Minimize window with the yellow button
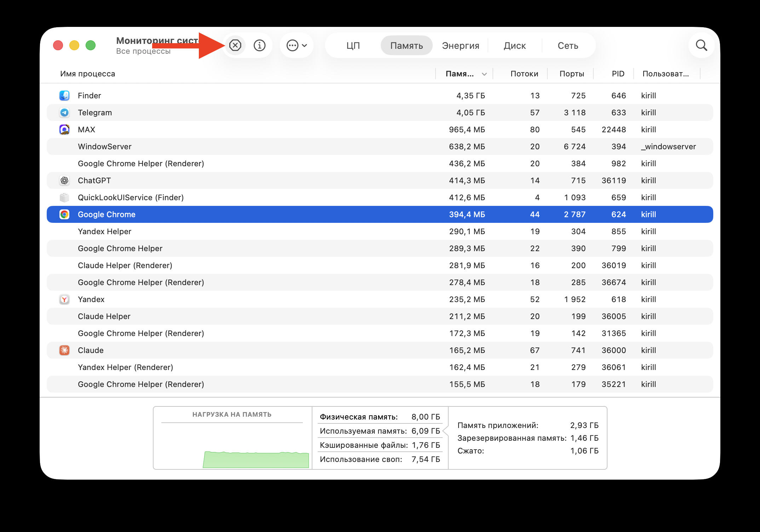The image size is (760, 532). [74, 45]
